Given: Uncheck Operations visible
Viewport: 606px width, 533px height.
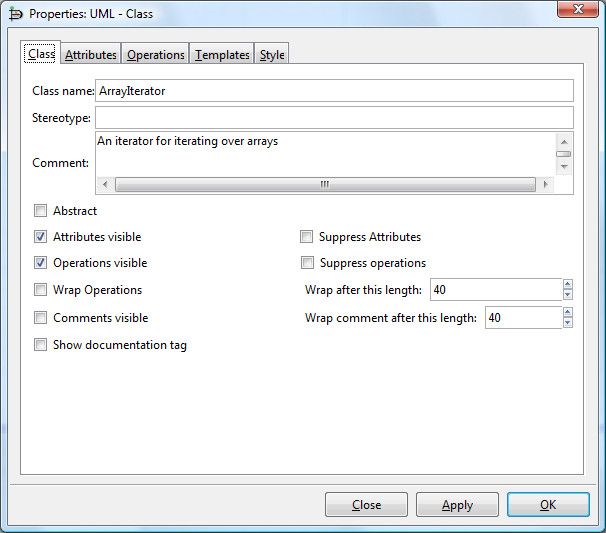Looking at the screenshot, I should point(40,263).
